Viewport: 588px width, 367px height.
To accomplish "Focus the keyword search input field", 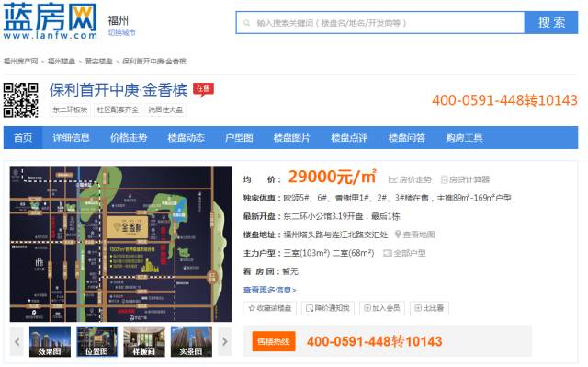I will coord(379,23).
